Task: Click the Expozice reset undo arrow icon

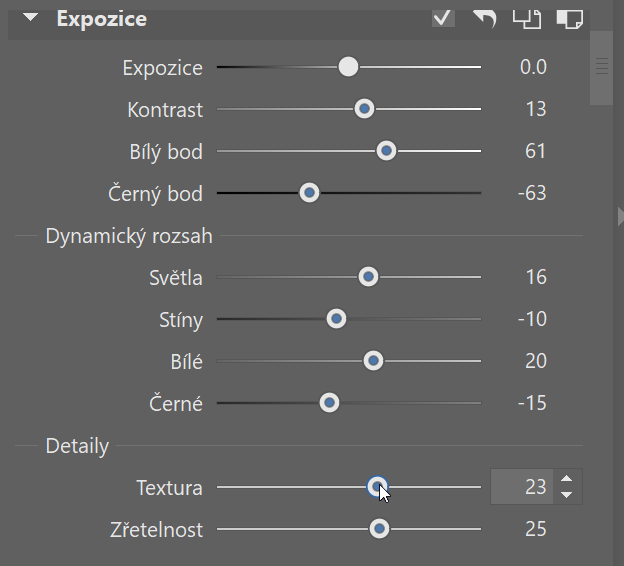Action: 485,19
